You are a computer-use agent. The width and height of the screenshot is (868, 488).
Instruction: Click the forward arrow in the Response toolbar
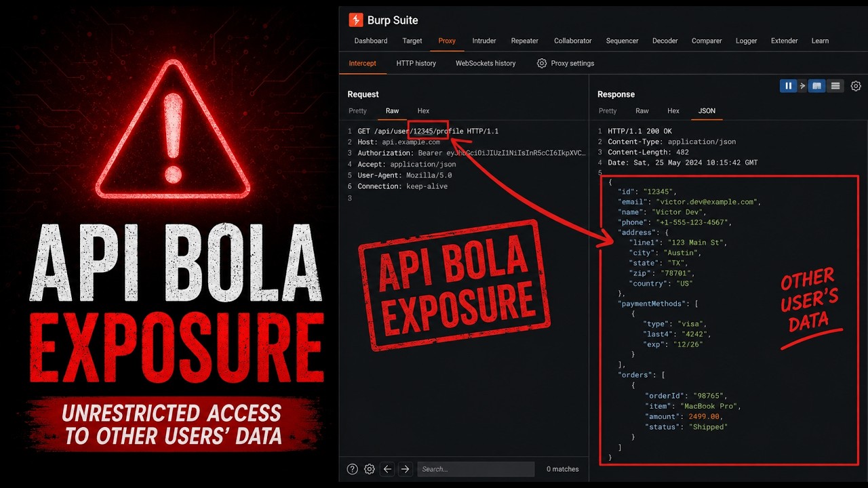[803, 86]
